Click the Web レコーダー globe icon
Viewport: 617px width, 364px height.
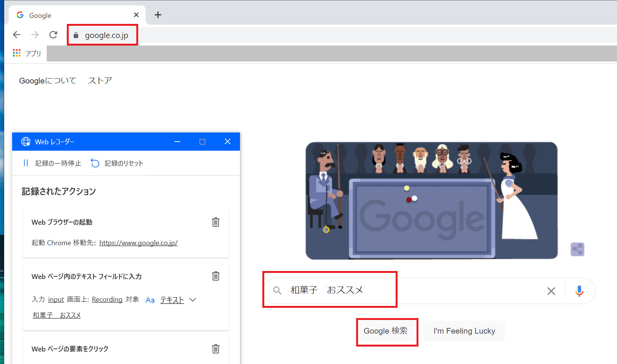click(x=26, y=142)
